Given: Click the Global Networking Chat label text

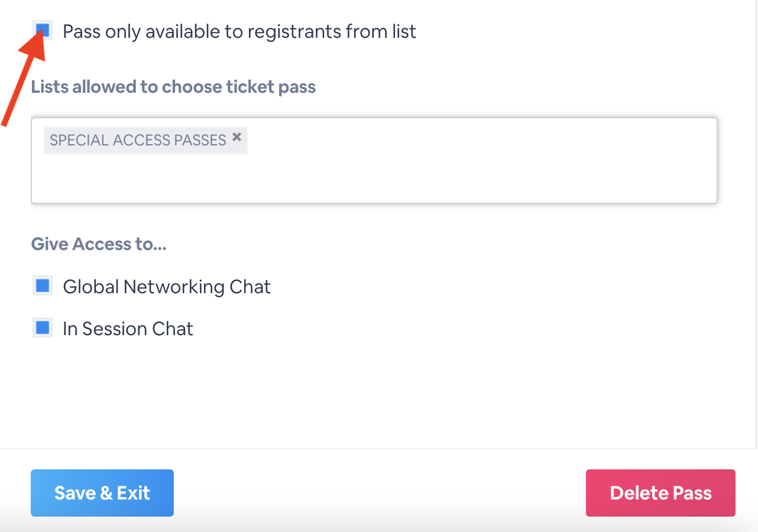Looking at the screenshot, I should (167, 287).
